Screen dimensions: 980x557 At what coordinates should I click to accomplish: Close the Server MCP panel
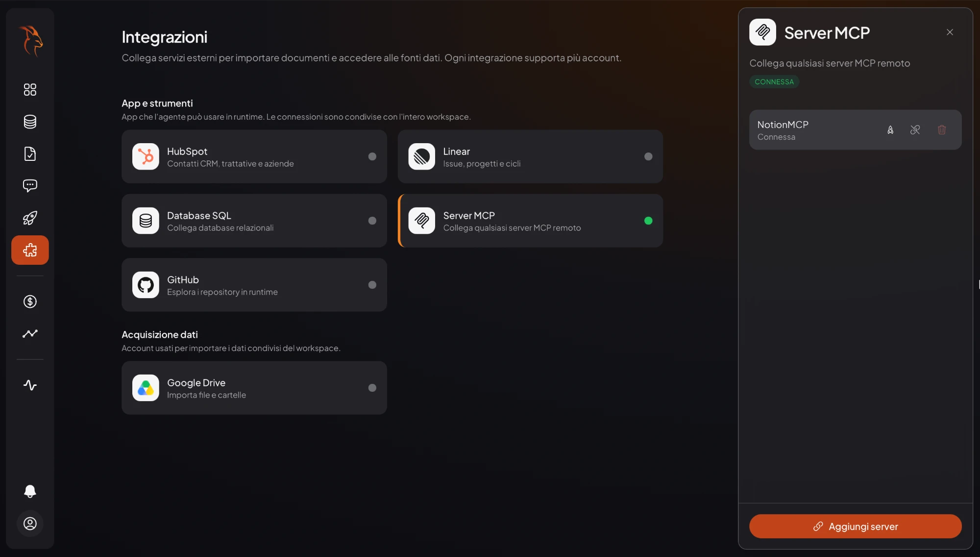tap(950, 32)
